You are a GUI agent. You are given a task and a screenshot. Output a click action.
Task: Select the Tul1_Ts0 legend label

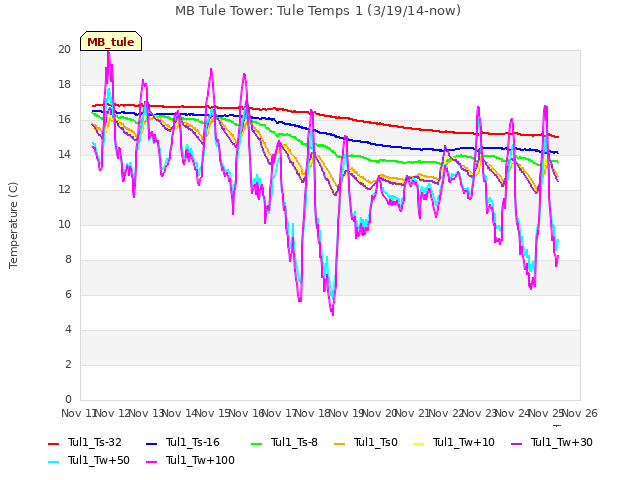point(376,442)
